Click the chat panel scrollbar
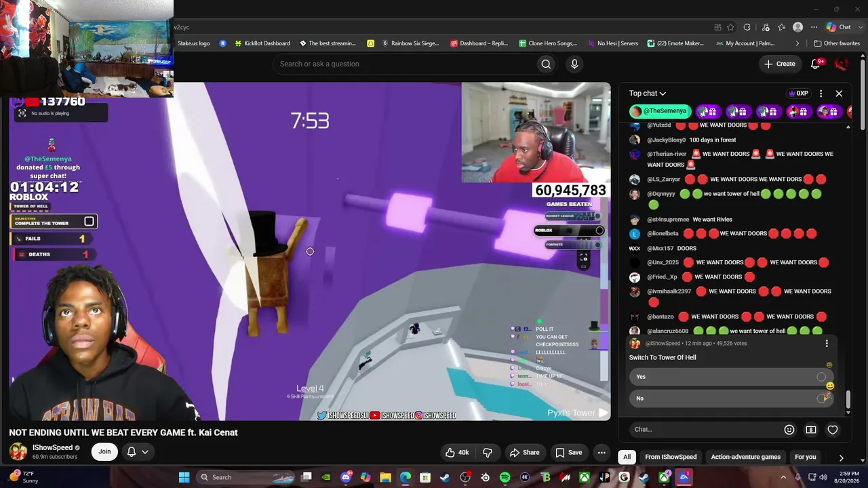Image resolution: width=868 pixels, height=488 pixels. [848, 401]
